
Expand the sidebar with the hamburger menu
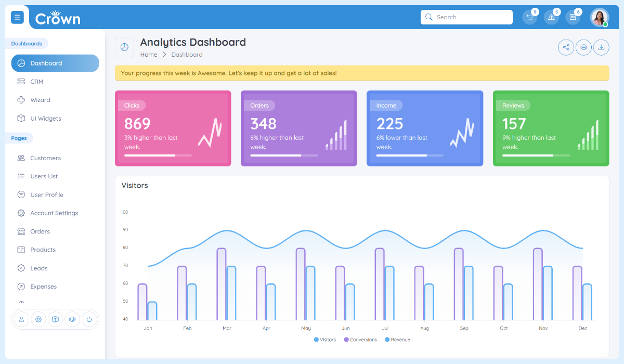(x=17, y=17)
